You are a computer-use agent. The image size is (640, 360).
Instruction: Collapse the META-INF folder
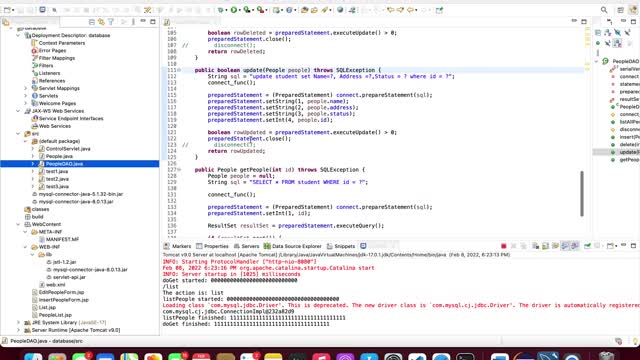coord(26,232)
